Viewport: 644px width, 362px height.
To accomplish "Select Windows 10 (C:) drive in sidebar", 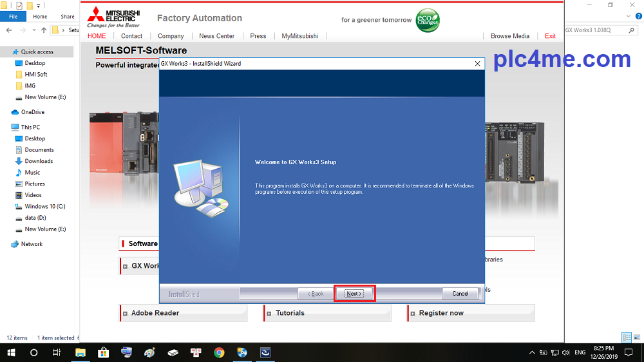I will pyautogui.click(x=44, y=207).
